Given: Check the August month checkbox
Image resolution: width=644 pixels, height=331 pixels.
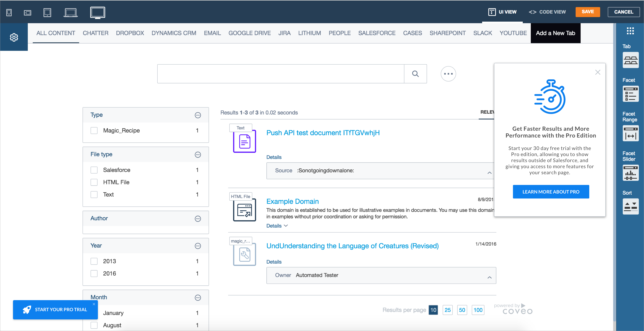Looking at the screenshot, I should click(94, 325).
